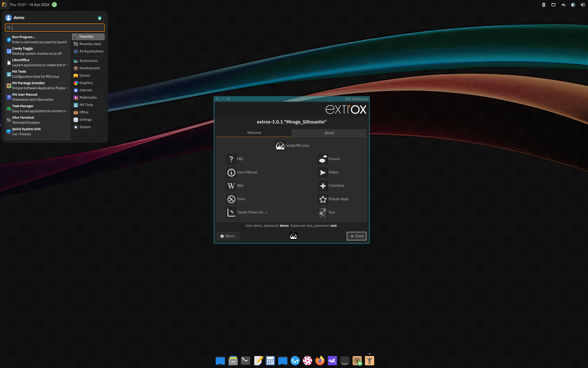
Task: Open the audio mixer dock icon
Action: pos(295,360)
